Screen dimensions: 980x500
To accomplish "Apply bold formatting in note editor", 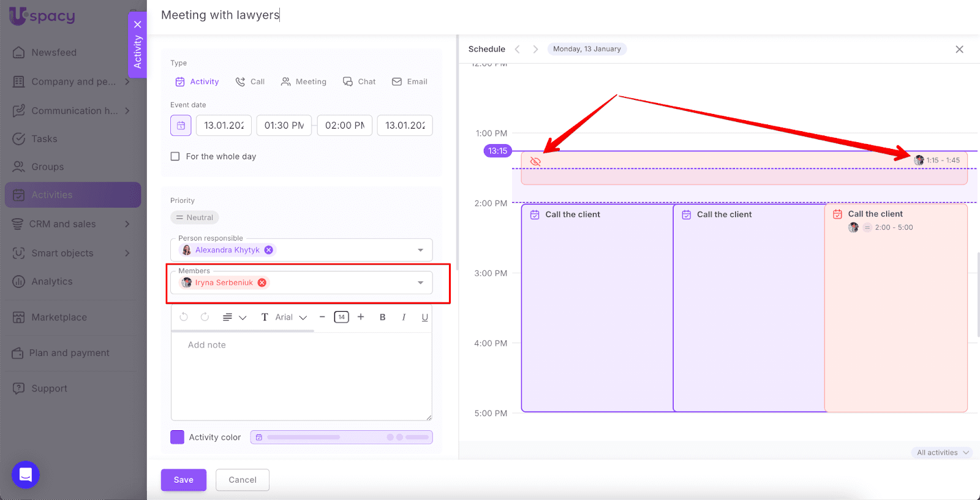I will (x=382, y=317).
